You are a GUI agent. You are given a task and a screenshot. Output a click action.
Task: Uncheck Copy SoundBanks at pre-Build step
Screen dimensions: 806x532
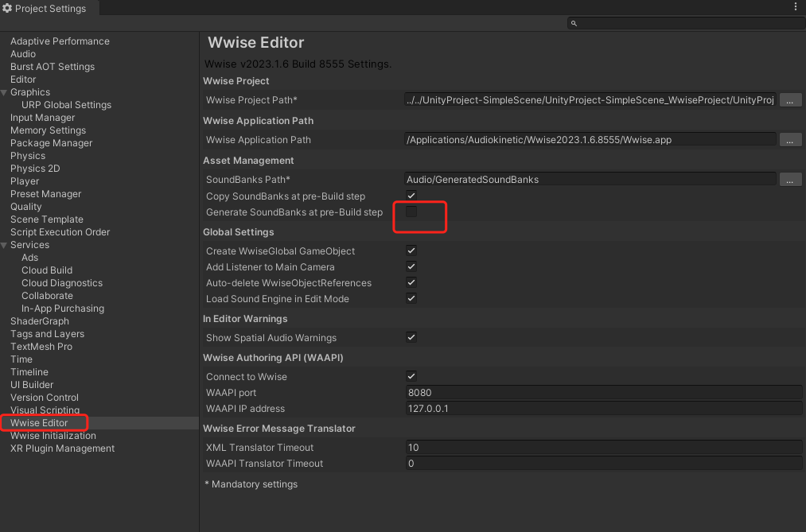click(x=411, y=195)
